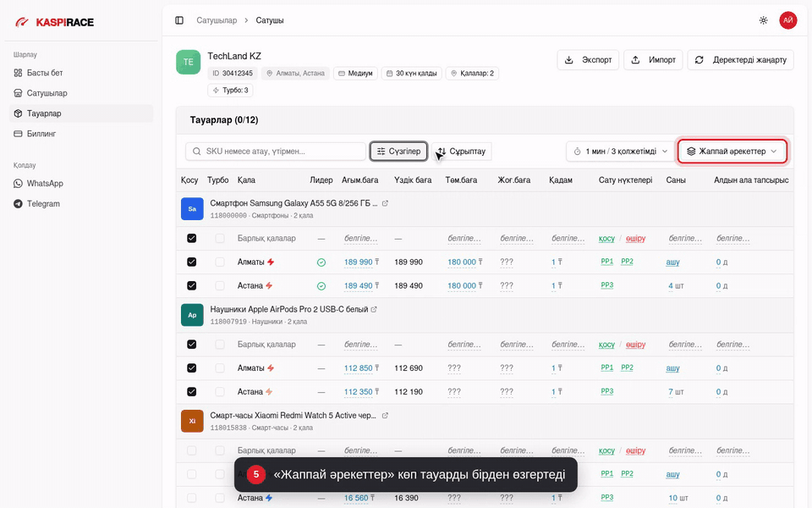
Task: Refresh data with «Деректерді жаңарту»
Action: pyautogui.click(x=741, y=59)
